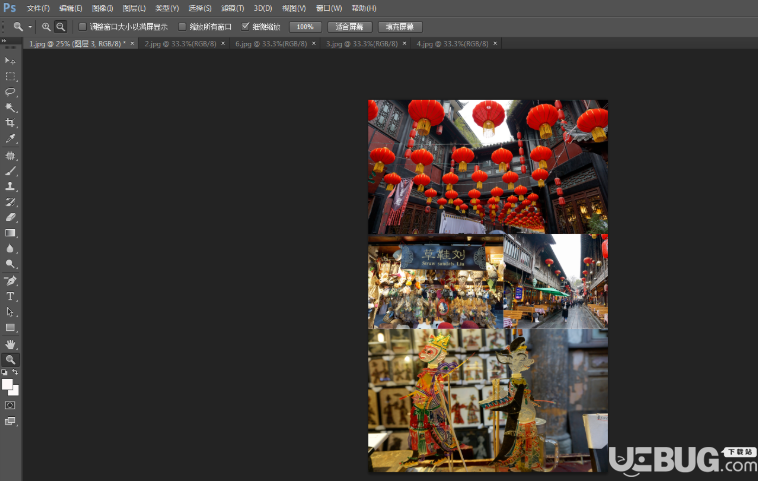Select the Rectangle shape tool
Screen dimensions: 758x481
(x=10, y=327)
